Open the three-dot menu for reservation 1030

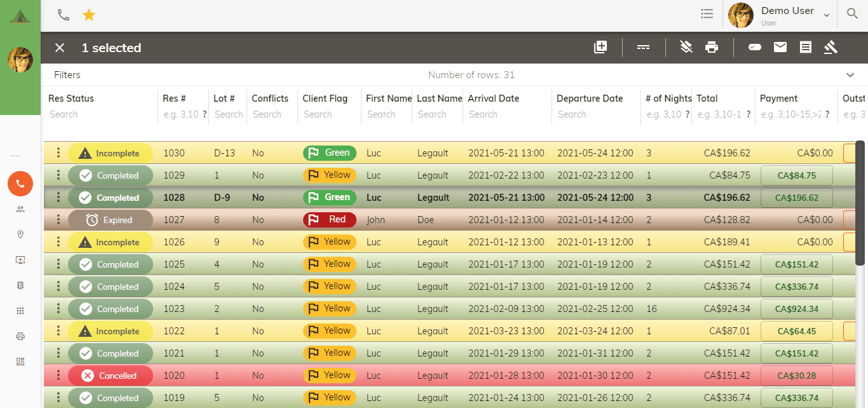tap(58, 153)
